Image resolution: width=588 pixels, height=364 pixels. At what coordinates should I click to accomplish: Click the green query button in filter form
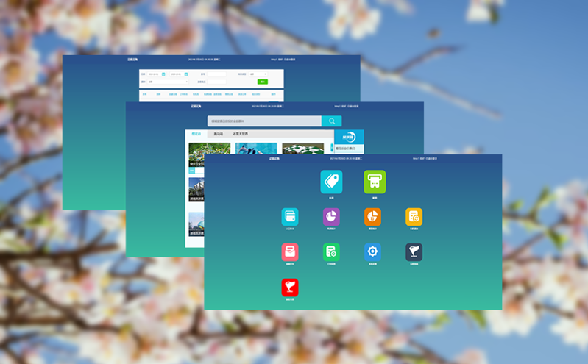coord(263,82)
